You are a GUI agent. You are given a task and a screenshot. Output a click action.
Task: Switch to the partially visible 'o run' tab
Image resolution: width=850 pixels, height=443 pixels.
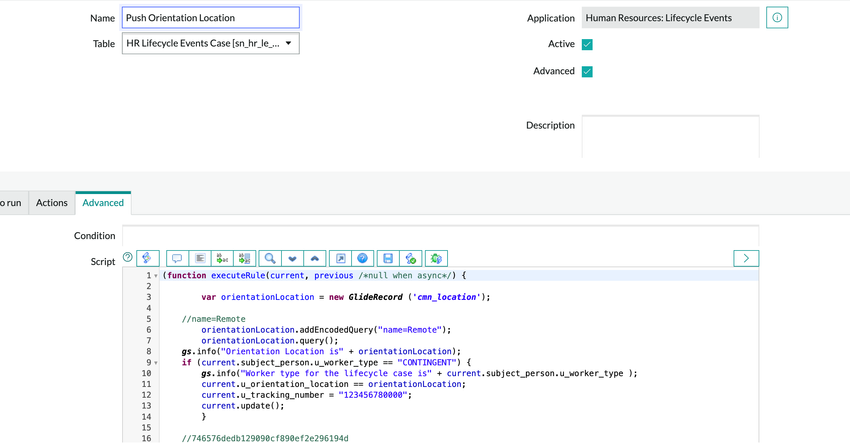click(12, 203)
